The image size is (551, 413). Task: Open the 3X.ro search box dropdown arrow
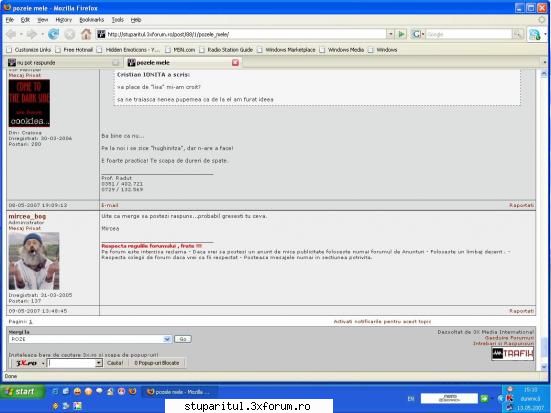(99, 363)
